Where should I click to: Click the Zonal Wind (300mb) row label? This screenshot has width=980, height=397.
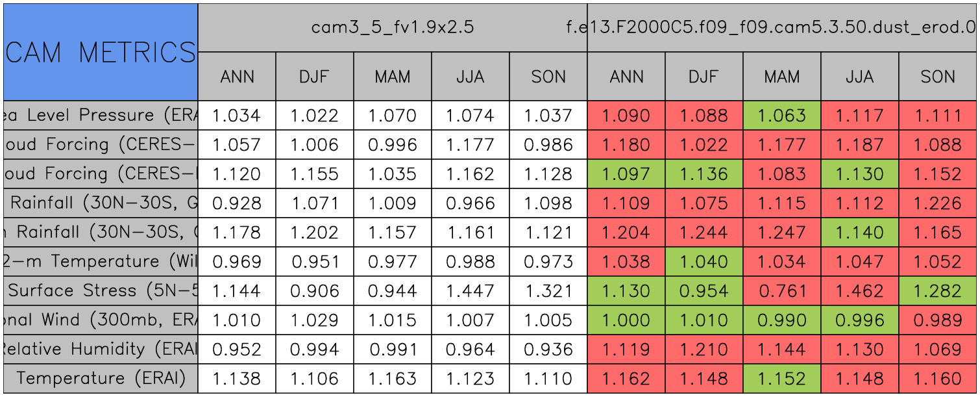[101, 320]
